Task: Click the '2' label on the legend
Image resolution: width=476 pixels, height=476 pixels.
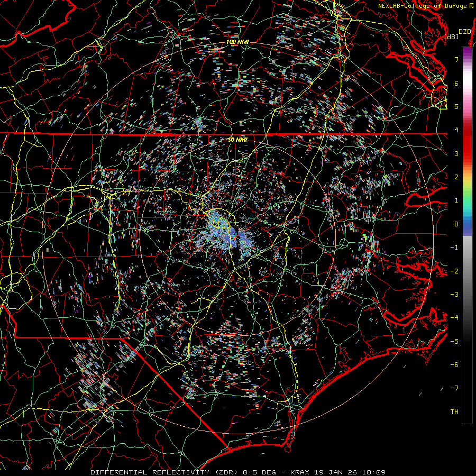Action: 456,177
